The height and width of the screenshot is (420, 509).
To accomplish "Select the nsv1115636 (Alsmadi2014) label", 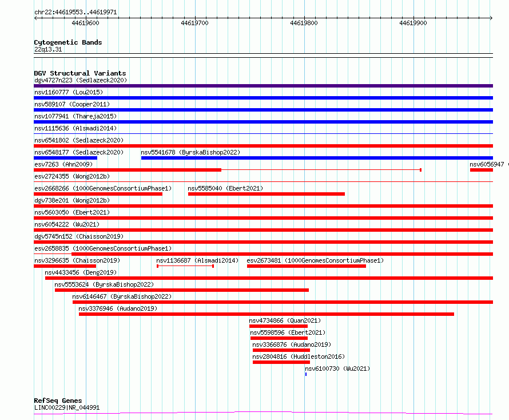I will coord(75,128).
